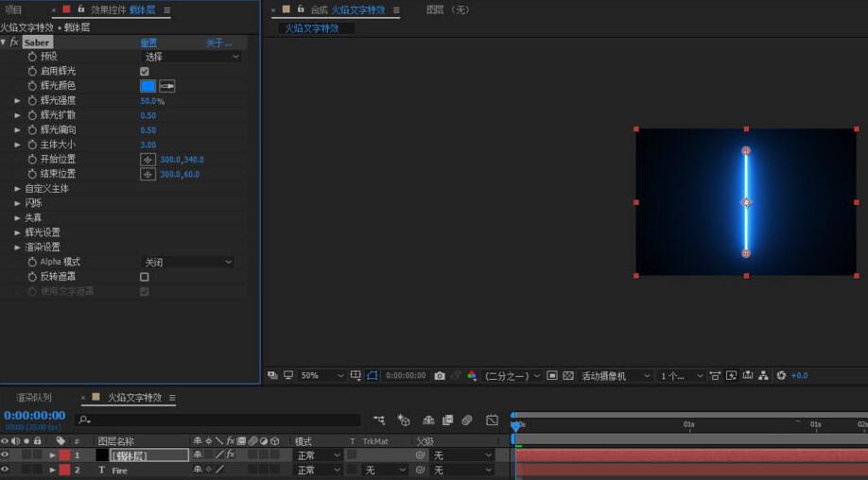Image resolution: width=868 pixels, height=480 pixels.
Task: Click the glow color eyedropper icon
Action: pos(167,86)
